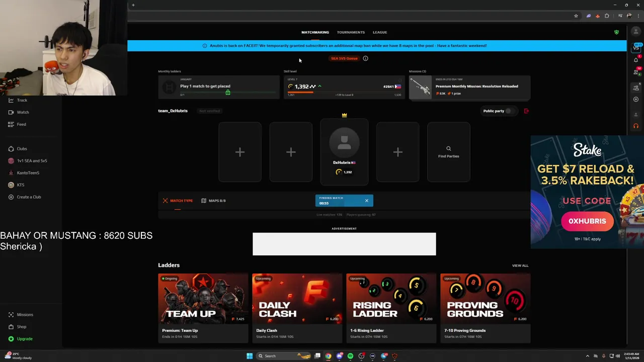Screen dimensions: 644x362
Task: Open the taskbar volume control
Action: tap(617, 356)
